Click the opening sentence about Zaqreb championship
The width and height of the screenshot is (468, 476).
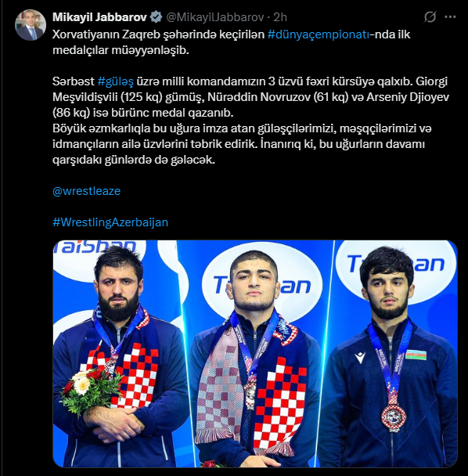[x=232, y=42]
